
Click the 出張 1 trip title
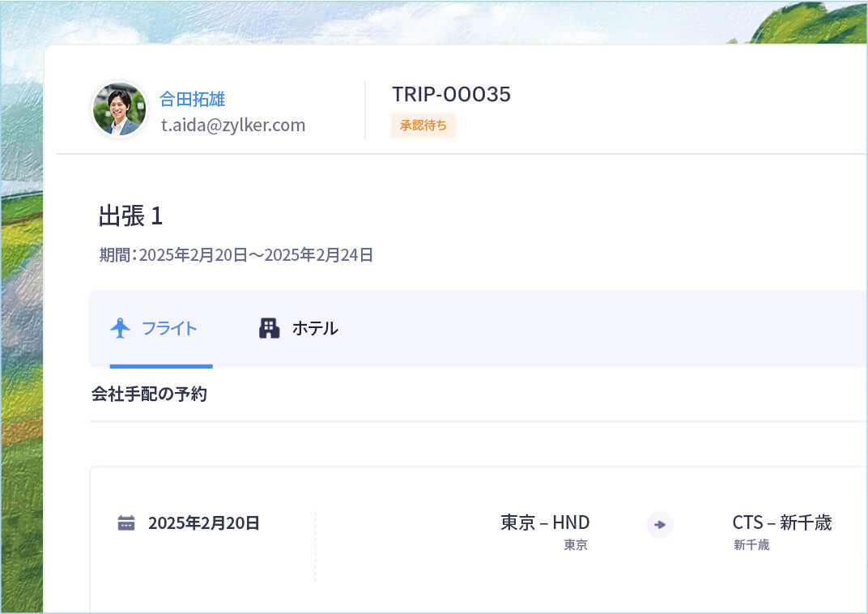point(131,216)
